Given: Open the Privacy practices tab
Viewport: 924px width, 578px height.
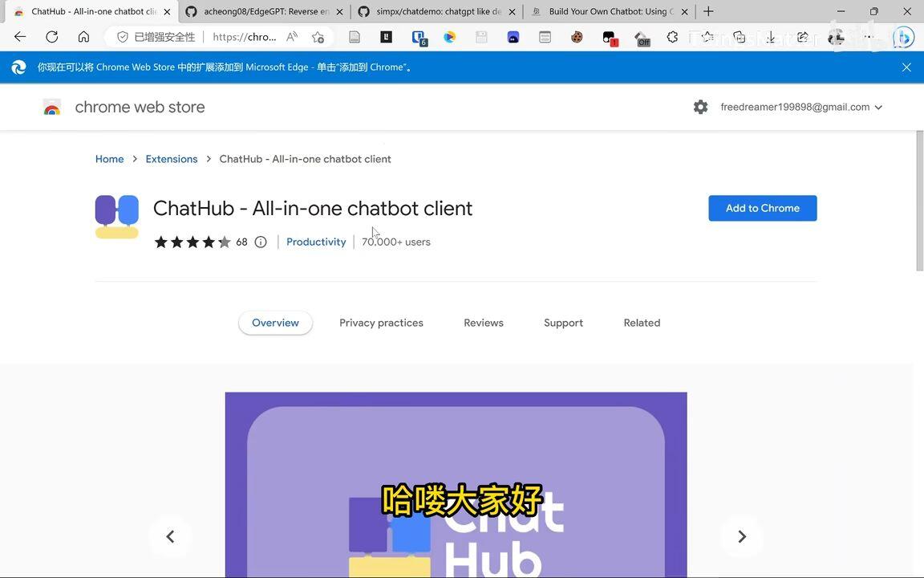Looking at the screenshot, I should pyautogui.click(x=381, y=323).
